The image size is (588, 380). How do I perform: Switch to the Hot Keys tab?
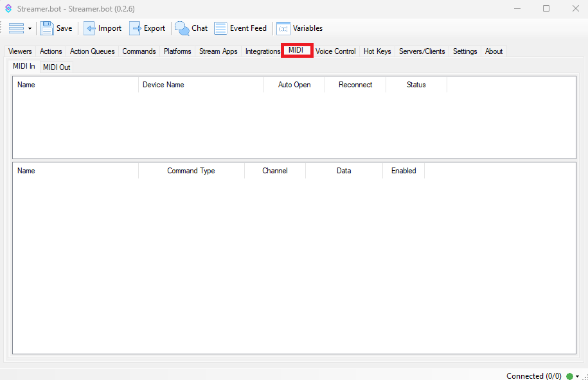(x=377, y=51)
